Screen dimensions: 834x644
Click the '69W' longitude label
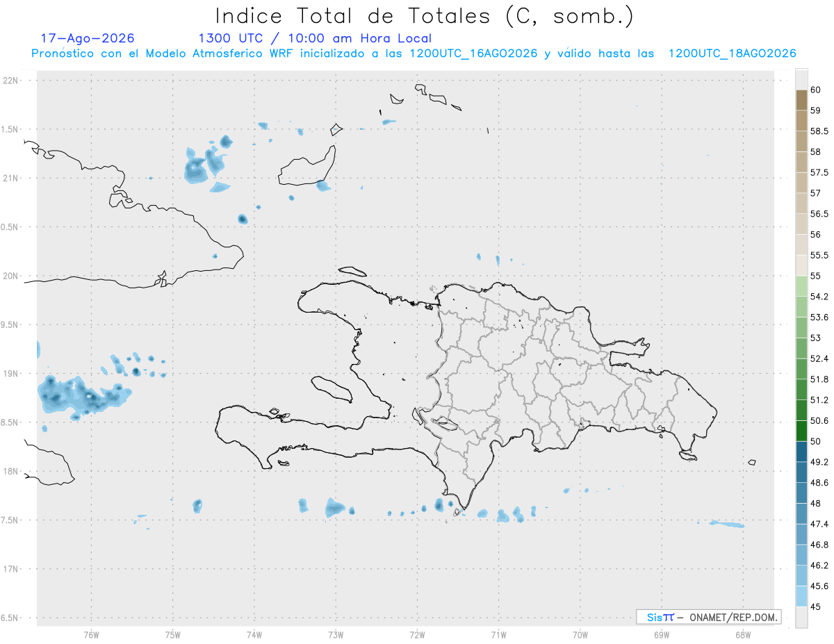point(662,635)
